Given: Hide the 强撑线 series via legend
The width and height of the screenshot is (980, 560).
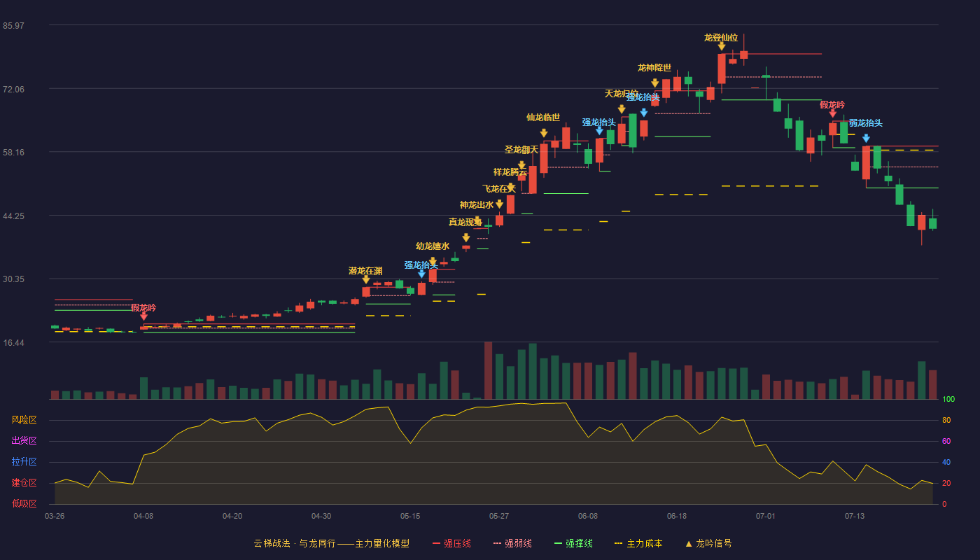Looking at the screenshot, I should point(573,543).
